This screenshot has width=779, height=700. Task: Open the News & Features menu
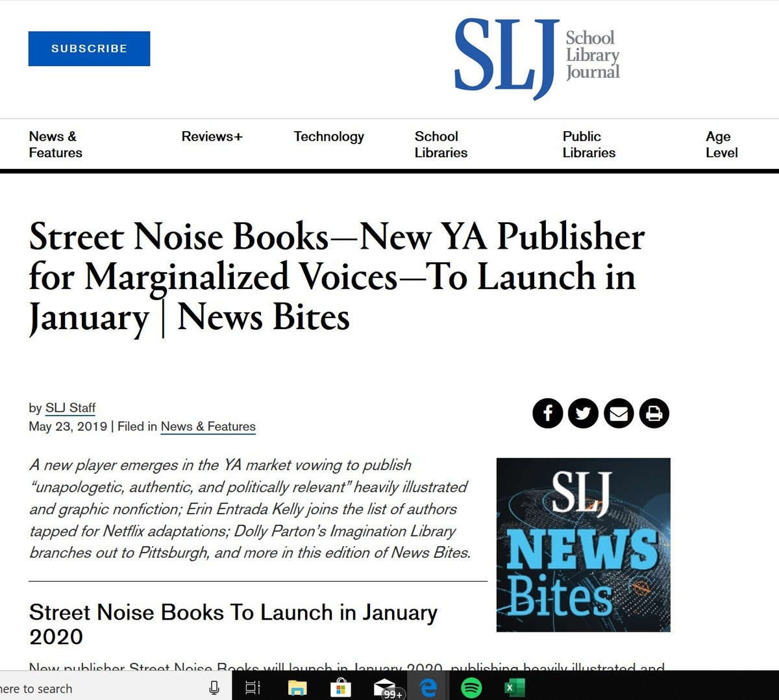[56, 144]
